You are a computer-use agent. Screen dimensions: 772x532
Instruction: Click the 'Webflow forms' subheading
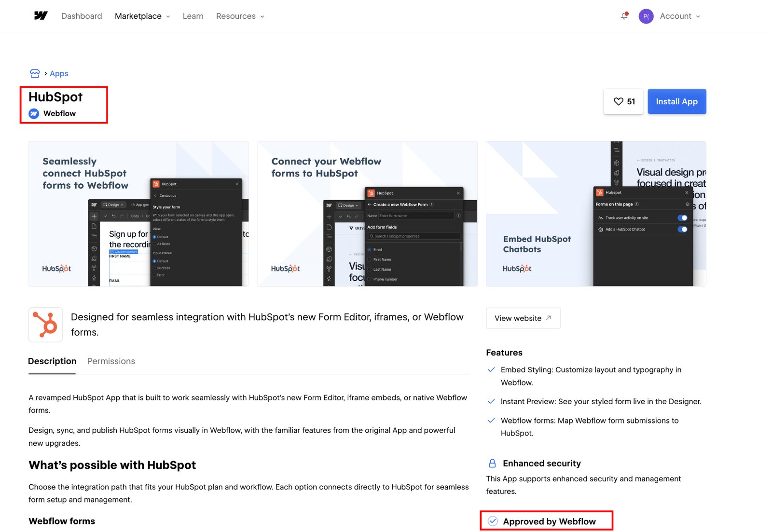[x=62, y=521]
